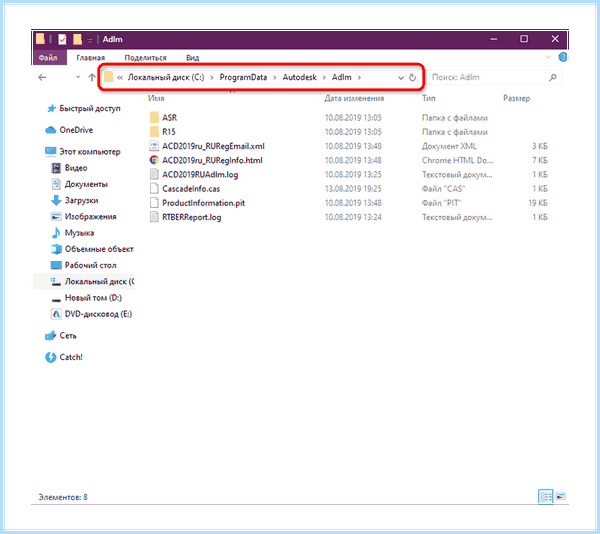Open Быстрый доступ in navigation pane
Viewport: 600px width, 534px height.
pos(90,109)
